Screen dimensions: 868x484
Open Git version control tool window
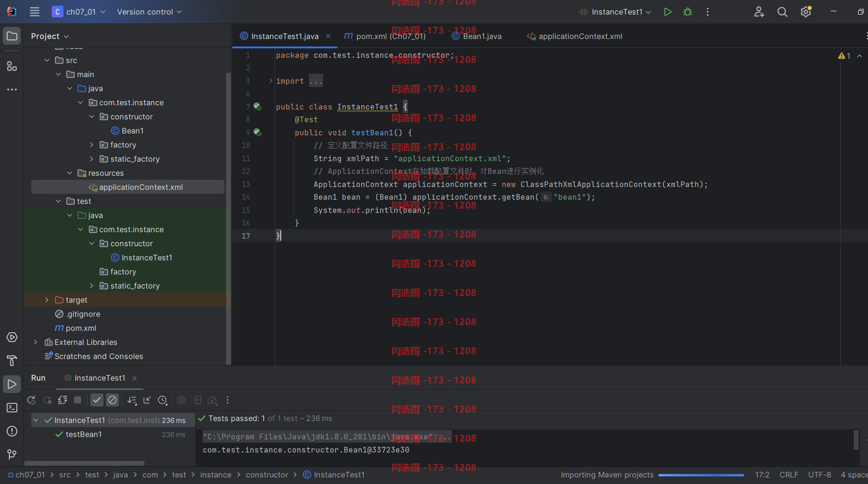point(12,454)
